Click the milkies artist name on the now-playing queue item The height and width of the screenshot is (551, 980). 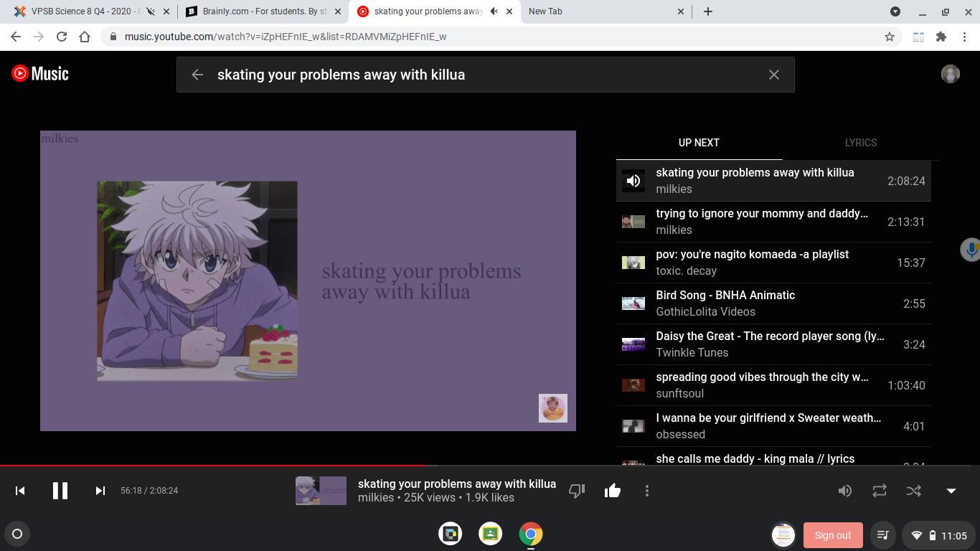[674, 189]
